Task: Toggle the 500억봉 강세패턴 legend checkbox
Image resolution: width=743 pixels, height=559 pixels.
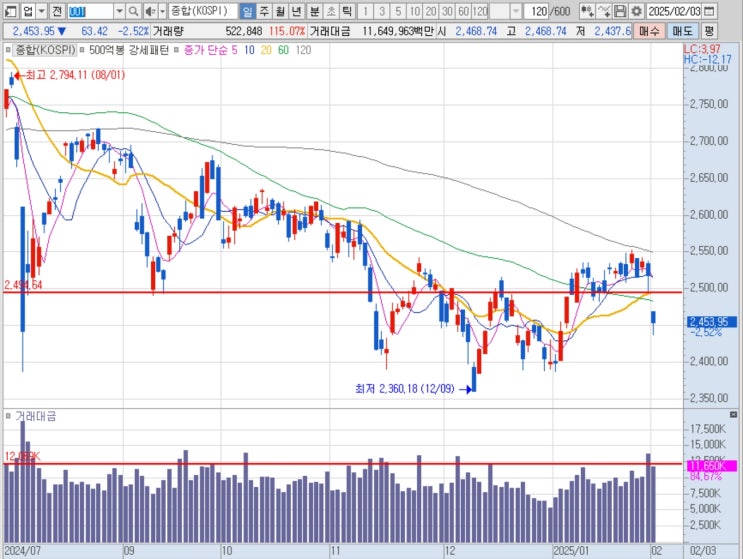Action: coord(82,50)
